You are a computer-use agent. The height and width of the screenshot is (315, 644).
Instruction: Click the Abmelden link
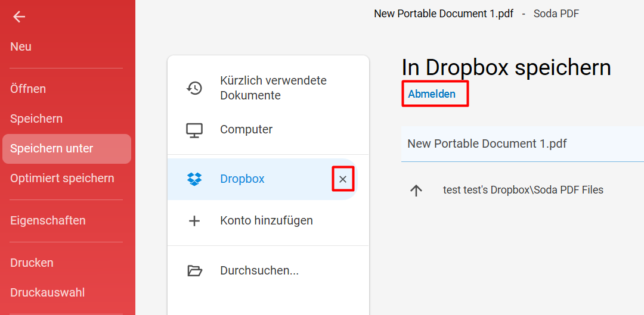pos(432,94)
